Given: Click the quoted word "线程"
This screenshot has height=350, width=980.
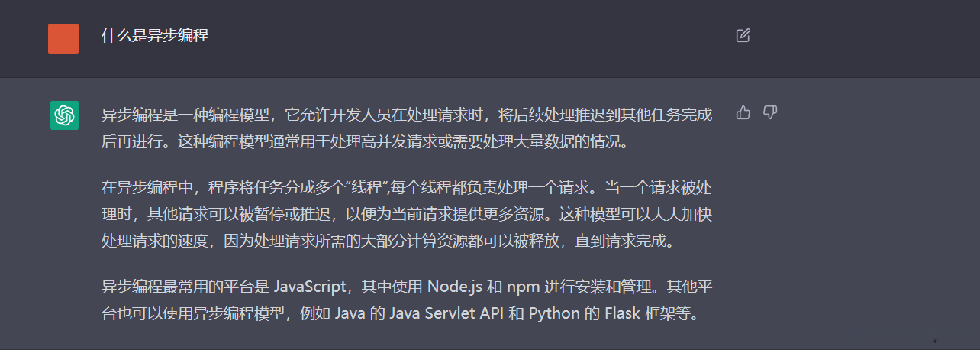Looking at the screenshot, I should click(370, 188).
